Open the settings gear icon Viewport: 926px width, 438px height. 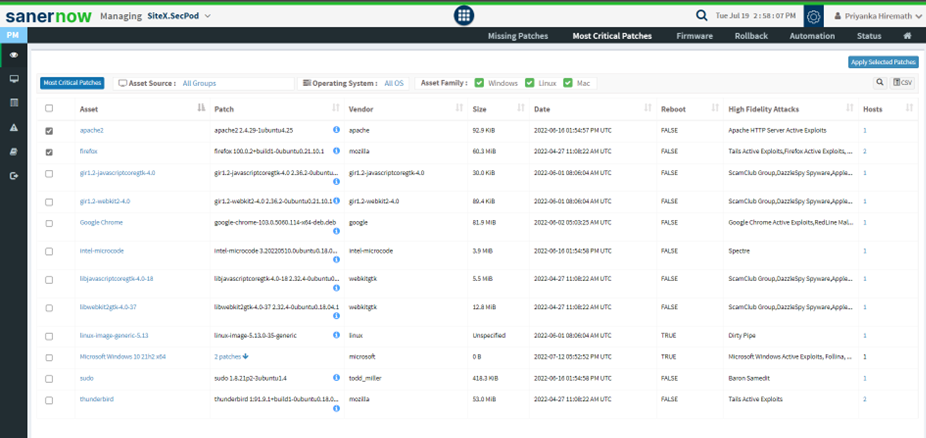click(813, 17)
